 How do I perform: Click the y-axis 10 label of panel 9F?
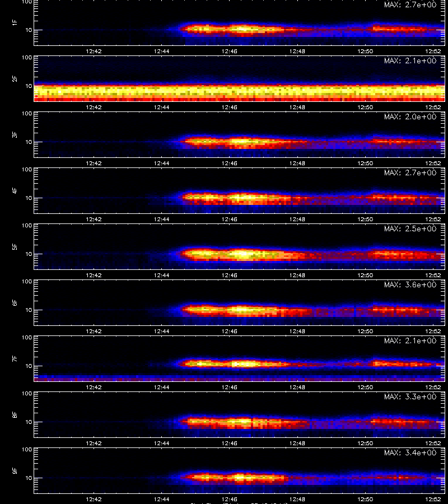(29, 478)
